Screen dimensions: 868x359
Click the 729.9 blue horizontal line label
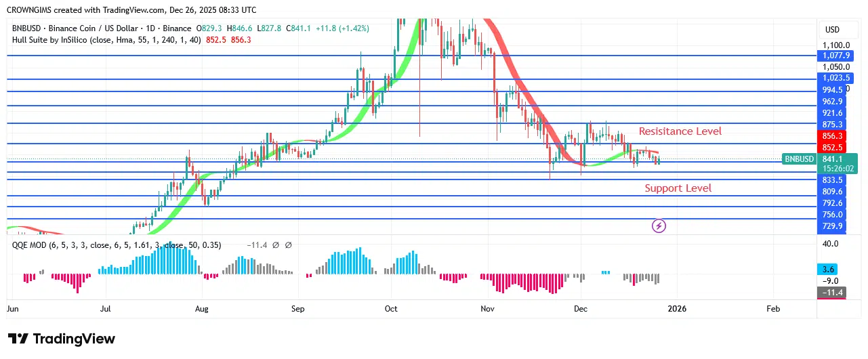click(x=831, y=226)
